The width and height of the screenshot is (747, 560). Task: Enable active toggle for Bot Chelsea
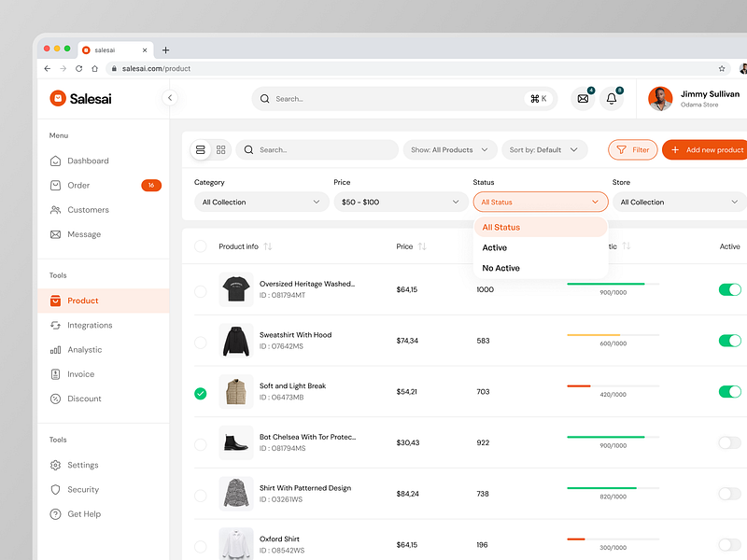[730, 442]
